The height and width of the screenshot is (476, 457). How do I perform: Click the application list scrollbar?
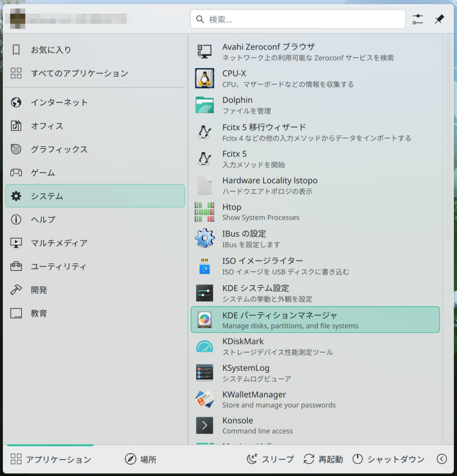click(x=448, y=139)
